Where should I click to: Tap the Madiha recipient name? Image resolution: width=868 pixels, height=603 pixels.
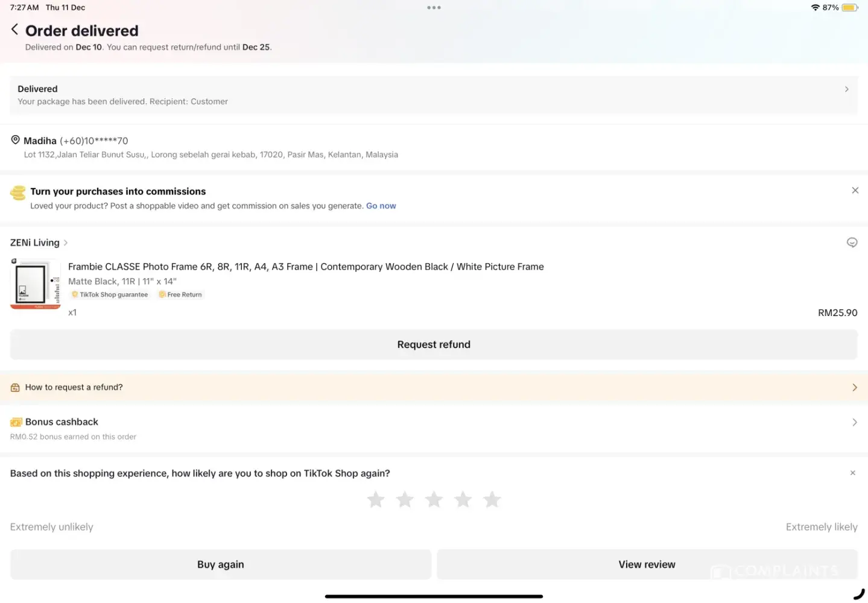point(40,140)
